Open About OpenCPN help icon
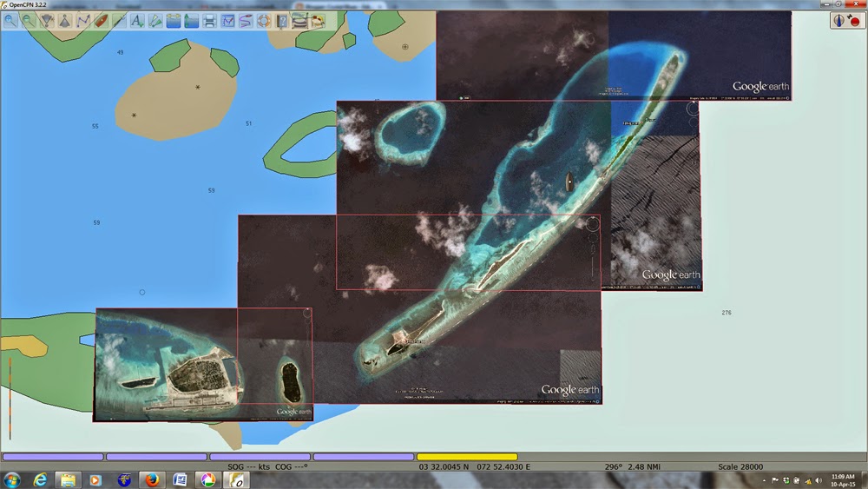Viewport: 868px width, 489px height. (x=282, y=21)
